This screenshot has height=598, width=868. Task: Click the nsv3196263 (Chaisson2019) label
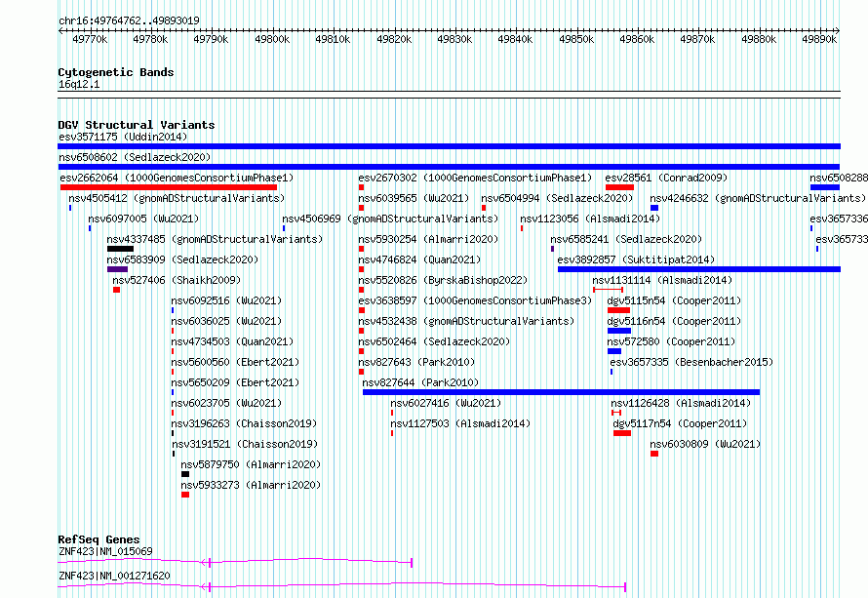(x=244, y=423)
